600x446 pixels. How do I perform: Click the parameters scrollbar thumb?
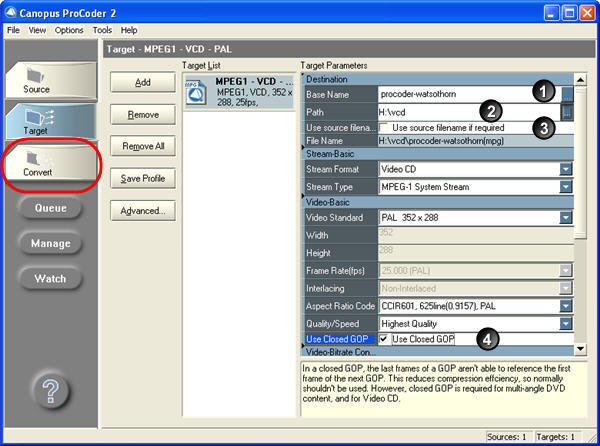point(580,163)
